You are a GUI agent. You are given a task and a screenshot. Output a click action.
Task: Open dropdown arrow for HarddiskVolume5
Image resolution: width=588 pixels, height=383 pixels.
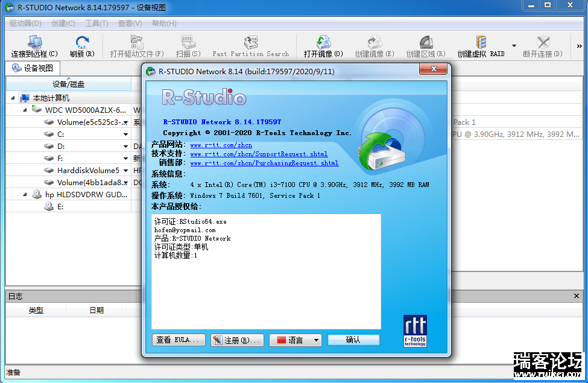click(x=125, y=170)
